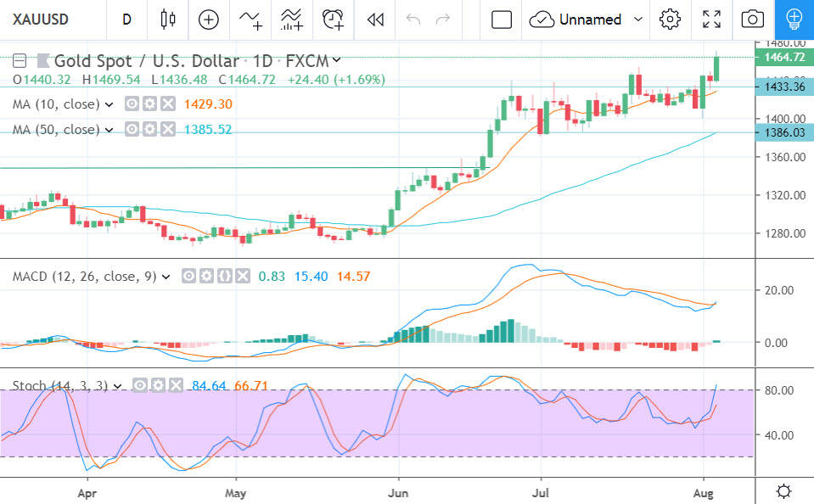
Task: Open MA 10 indicator settings gear
Action: click(x=149, y=104)
